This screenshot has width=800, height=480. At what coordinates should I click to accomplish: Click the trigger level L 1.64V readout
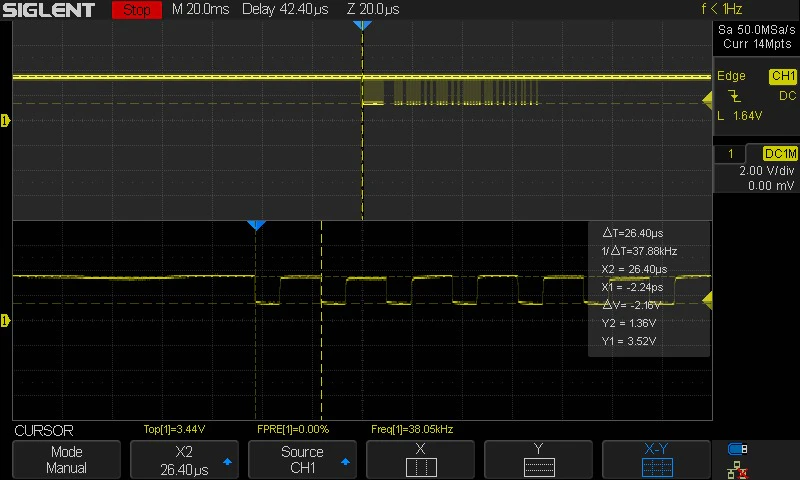coord(739,116)
